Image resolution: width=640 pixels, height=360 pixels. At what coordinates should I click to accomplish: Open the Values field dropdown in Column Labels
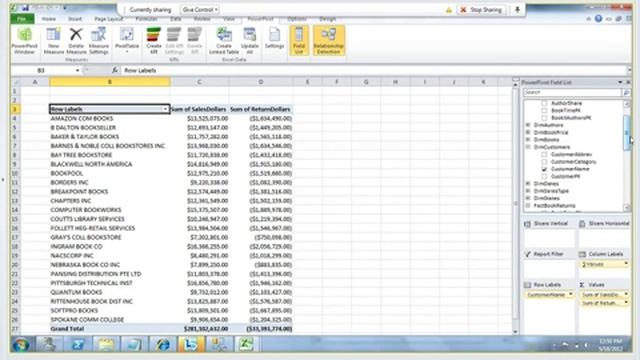tap(626, 264)
